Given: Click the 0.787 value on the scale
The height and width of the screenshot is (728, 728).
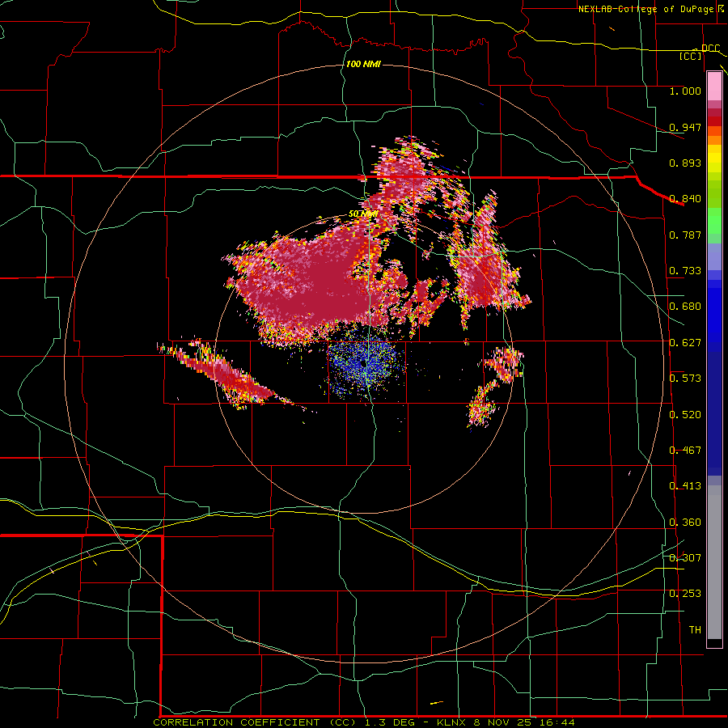Looking at the screenshot, I should (x=685, y=235).
